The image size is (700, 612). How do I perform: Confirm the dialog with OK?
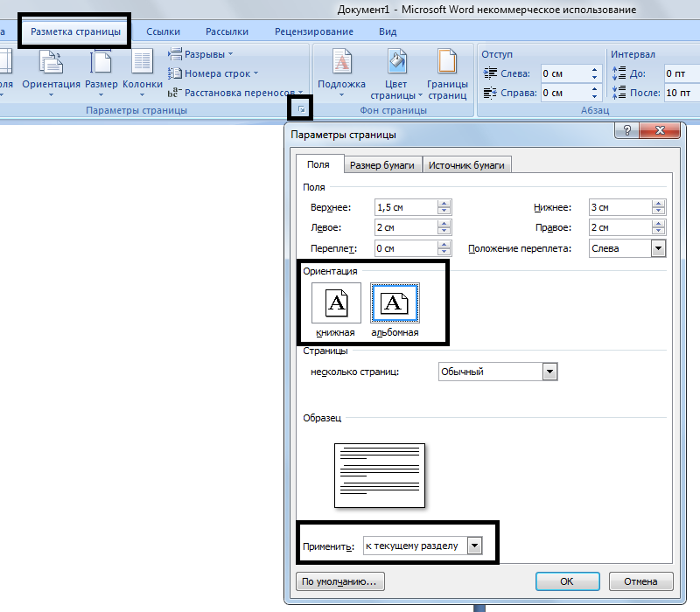coord(567,581)
